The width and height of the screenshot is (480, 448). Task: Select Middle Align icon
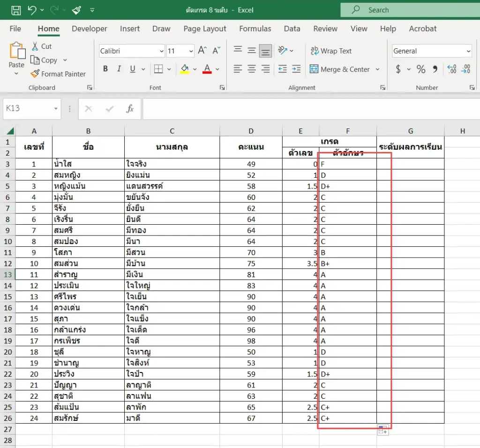coord(252,50)
